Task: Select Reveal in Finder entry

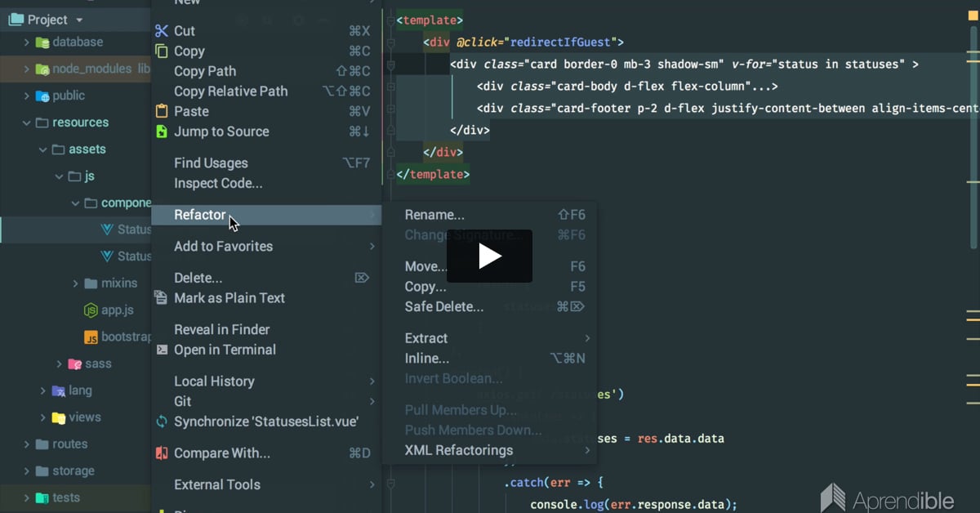Action: coord(267,330)
